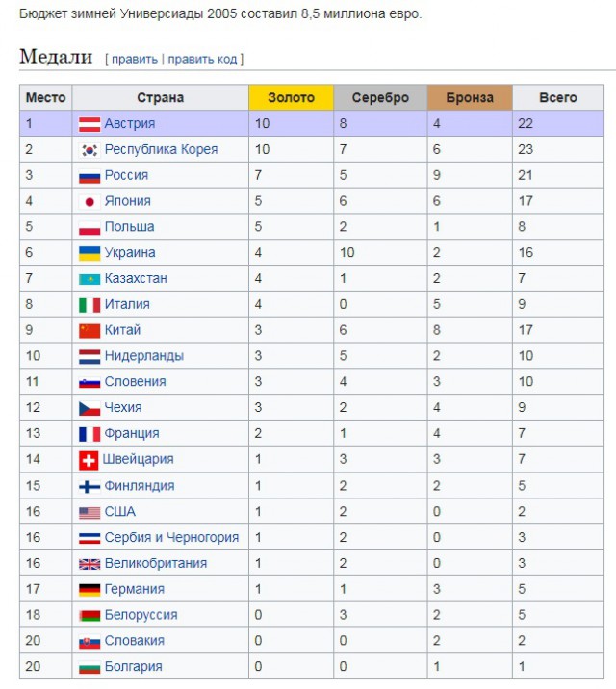This screenshot has width=616, height=689.
Task: Click the Kazakhstan flag icon
Action: (90, 279)
